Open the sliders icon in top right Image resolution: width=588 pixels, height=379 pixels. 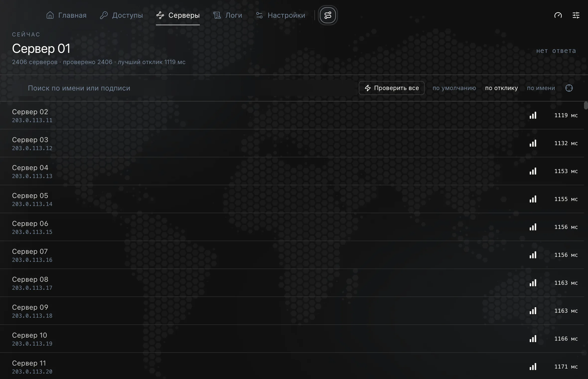click(576, 15)
